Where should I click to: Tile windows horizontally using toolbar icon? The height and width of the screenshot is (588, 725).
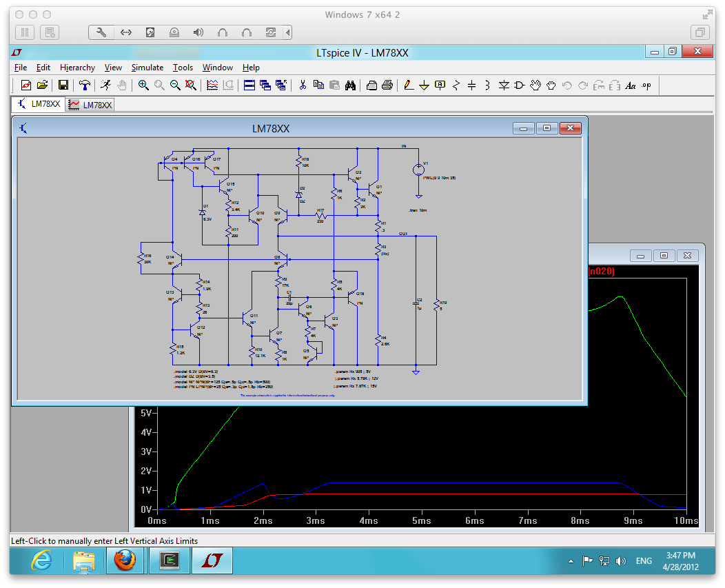click(x=249, y=85)
